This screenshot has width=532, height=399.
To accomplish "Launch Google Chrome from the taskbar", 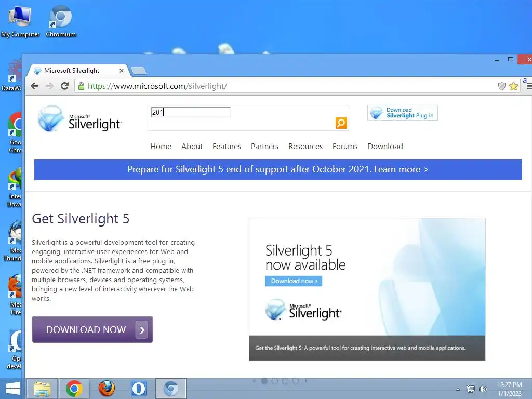I will (74, 389).
